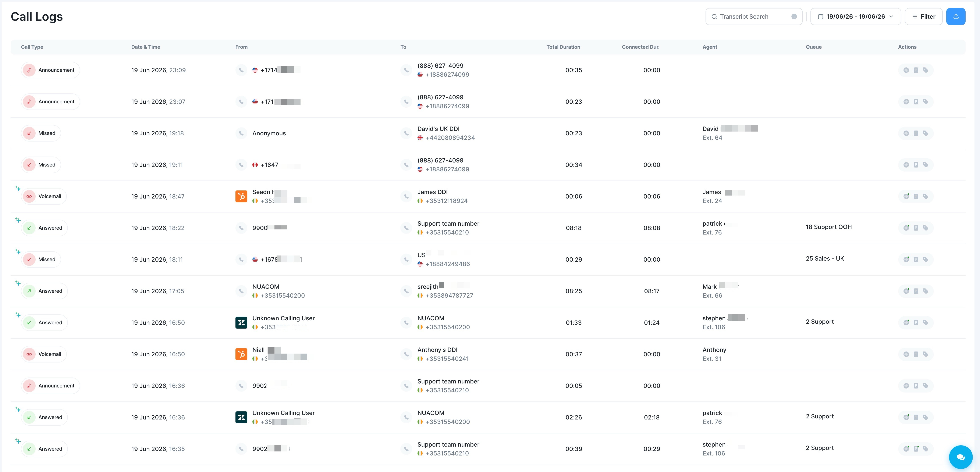This screenshot has height=472, width=980.
Task: Click the tag icon on the 19:18 Missed call row
Action: [925, 133]
